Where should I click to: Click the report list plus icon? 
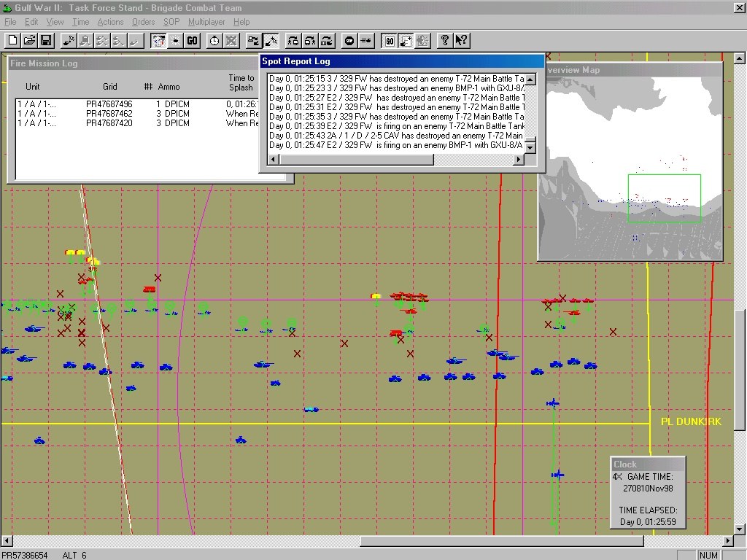(406, 41)
